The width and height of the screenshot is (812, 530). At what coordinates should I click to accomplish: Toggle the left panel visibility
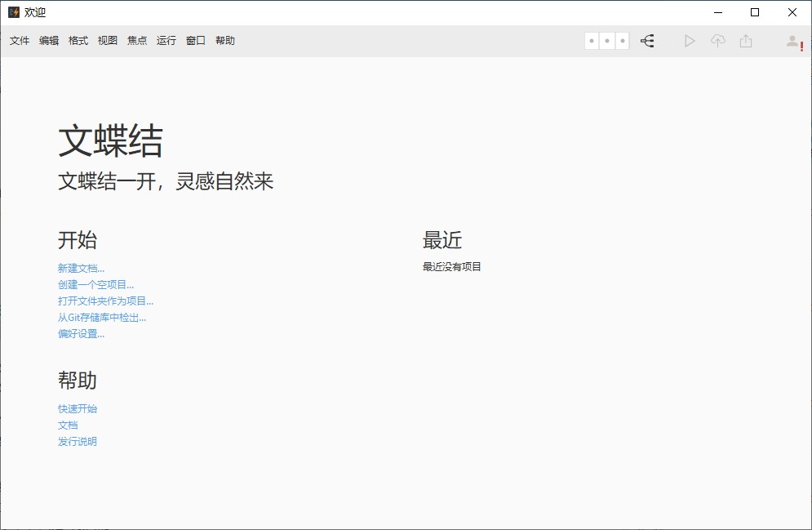pyautogui.click(x=590, y=40)
